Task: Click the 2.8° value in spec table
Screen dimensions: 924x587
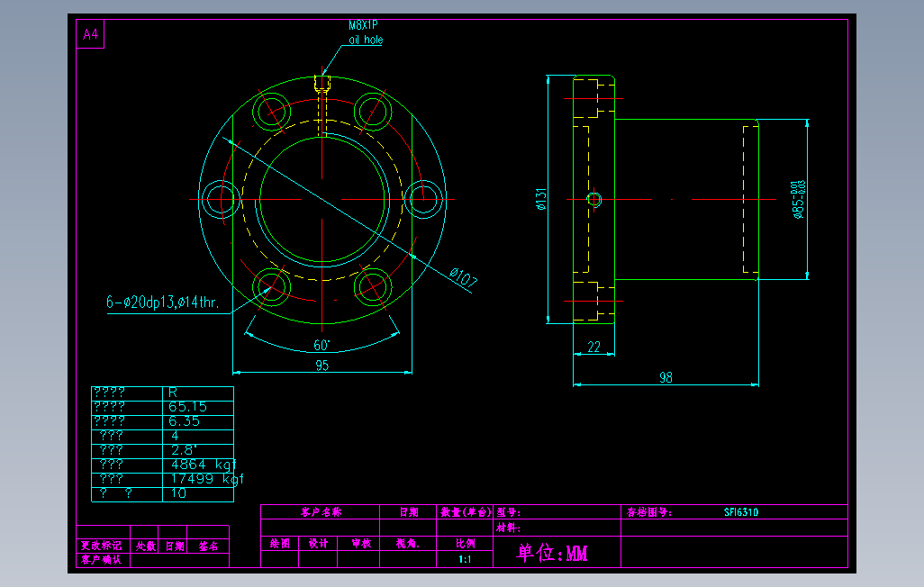Action: pos(183,450)
